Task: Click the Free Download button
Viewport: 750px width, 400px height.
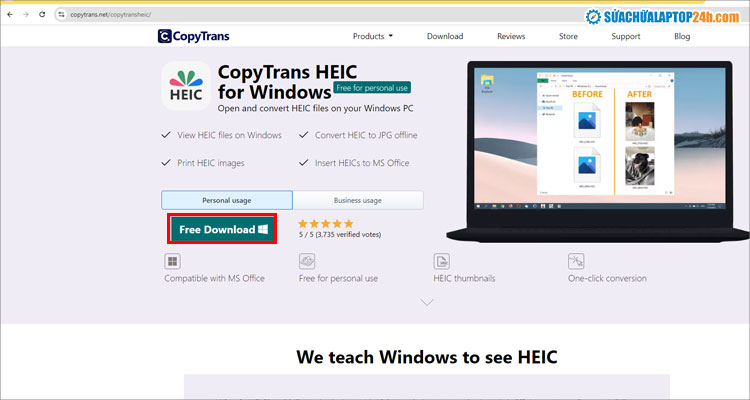Action: click(222, 229)
